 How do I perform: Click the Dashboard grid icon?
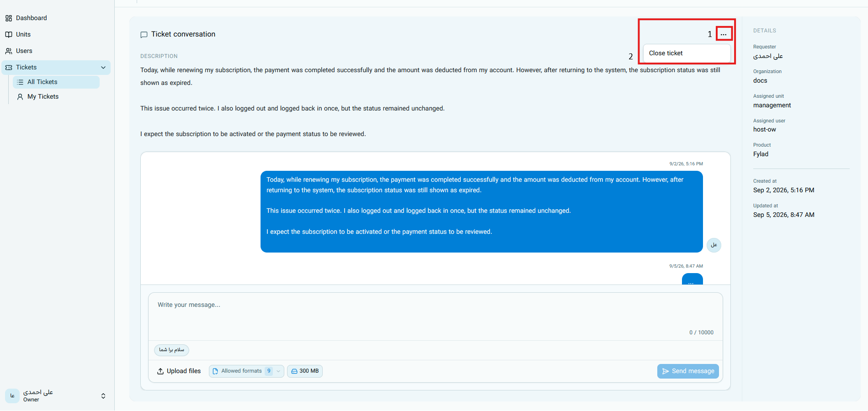[9, 18]
